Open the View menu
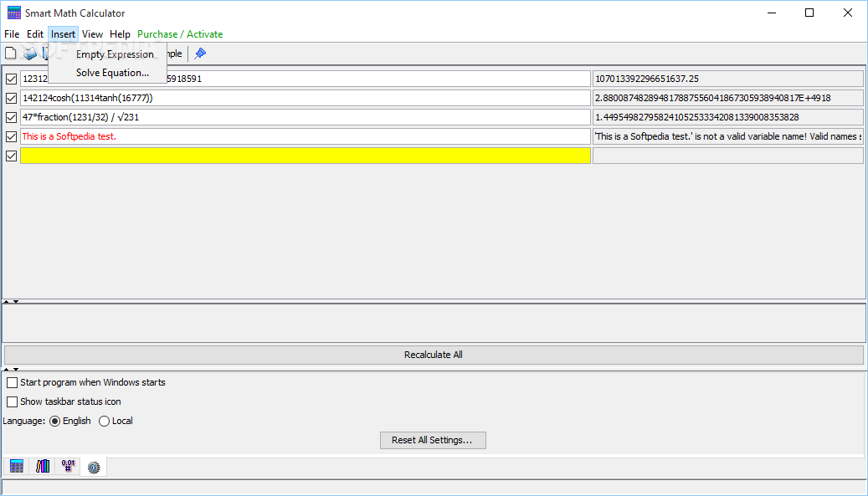Viewport: 868px width, 496px height. [92, 34]
